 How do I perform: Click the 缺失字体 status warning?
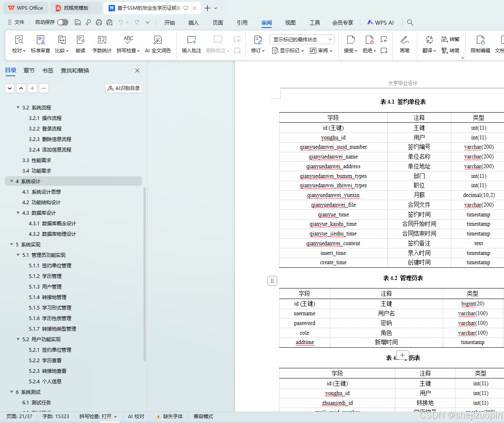(x=170, y=417)
